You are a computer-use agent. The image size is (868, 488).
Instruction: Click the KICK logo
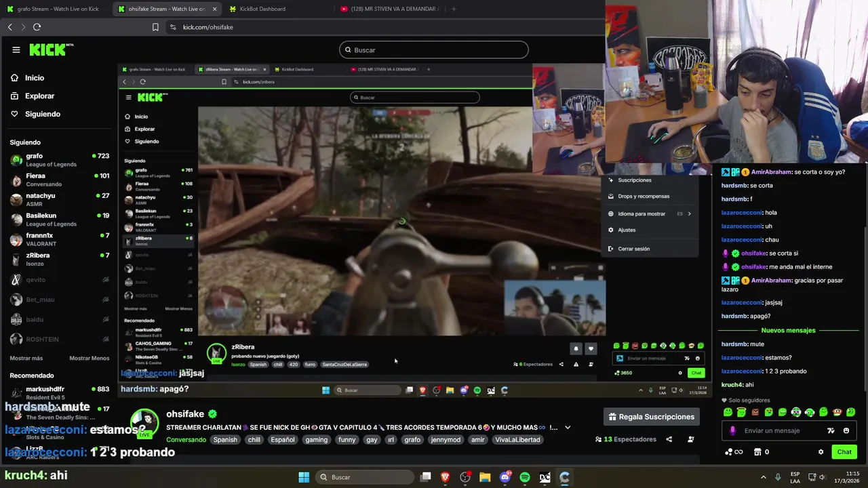51,49
